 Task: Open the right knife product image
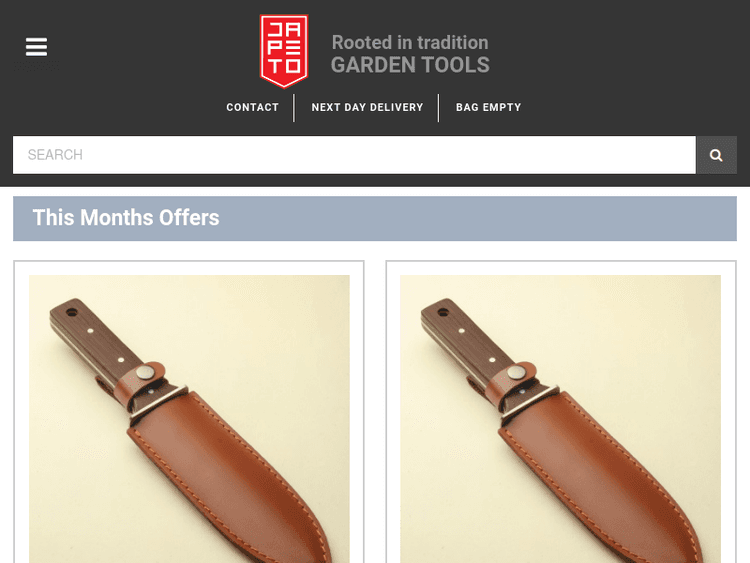click(x=561, y=419)
